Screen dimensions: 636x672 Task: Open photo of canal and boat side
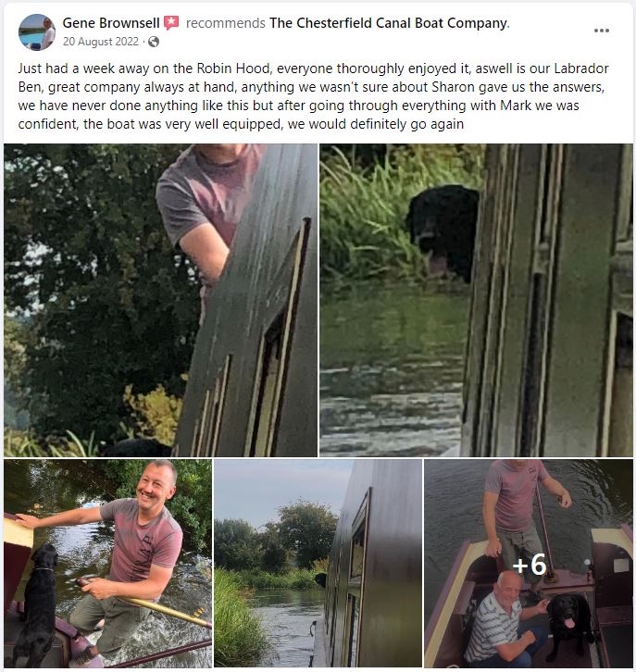pos(318,563)
